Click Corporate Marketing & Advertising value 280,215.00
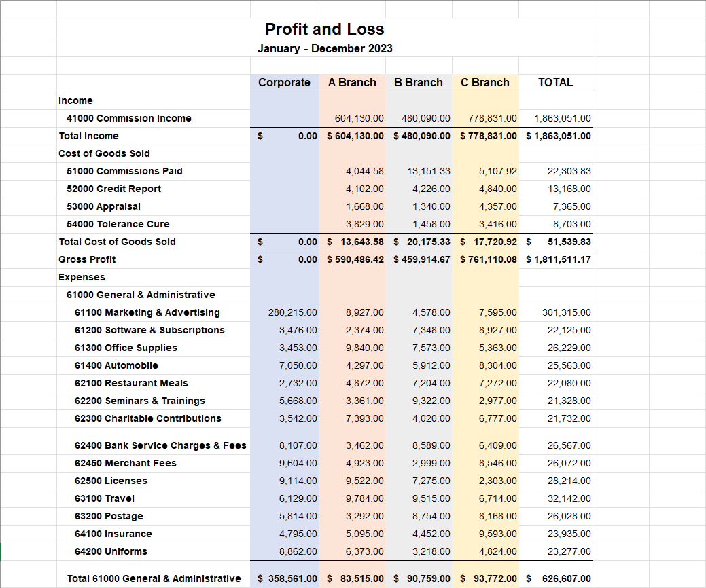The width and height of the screenshot is (706, 588). coord(292,312)
